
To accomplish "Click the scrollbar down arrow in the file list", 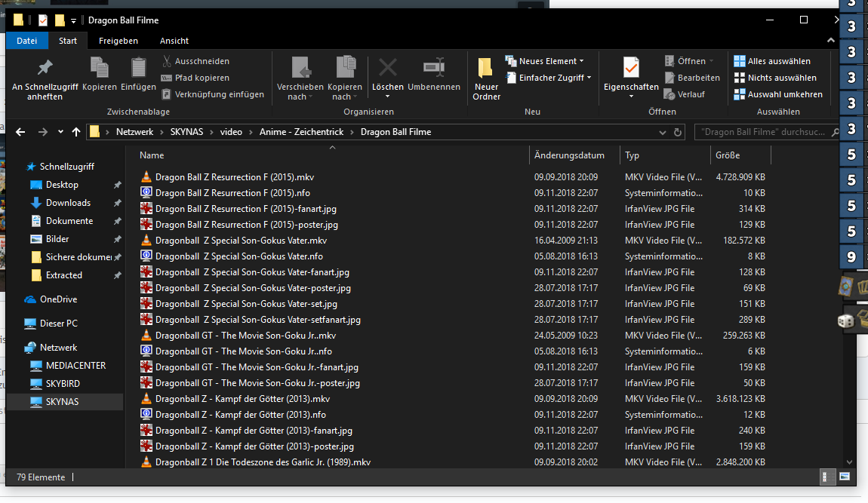I will pyautogui.click(x=849, y=462).
